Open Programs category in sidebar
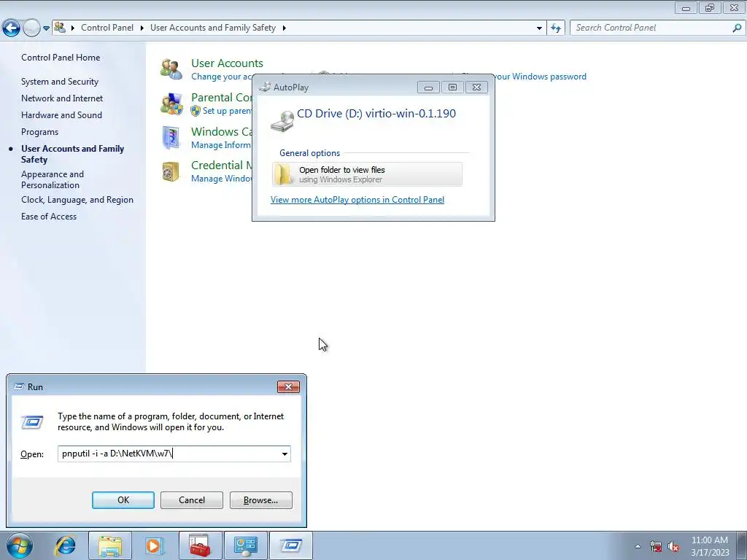 pyautogui.click(x=39, y=132)
